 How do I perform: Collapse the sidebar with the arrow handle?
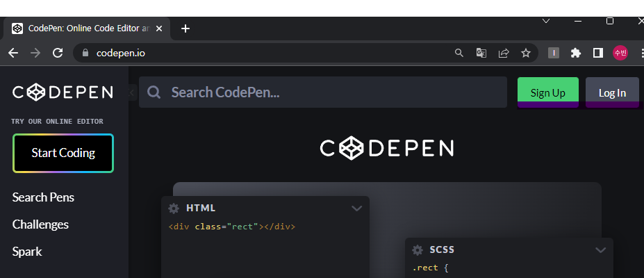click(132, 92)
